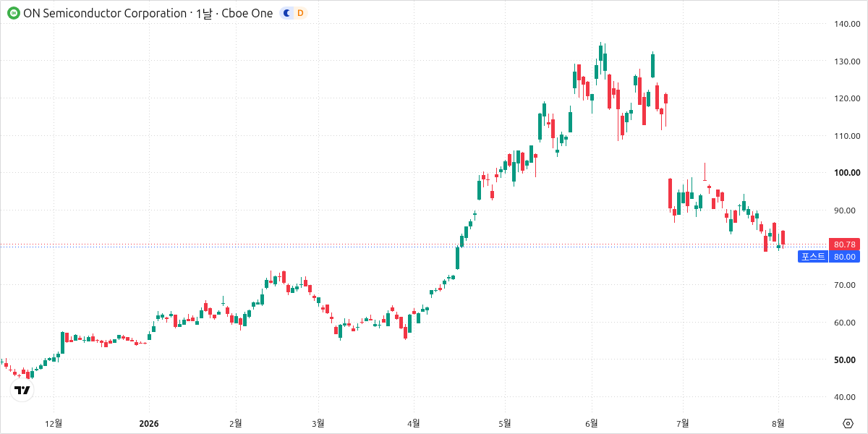Click the 6월 time axis label

(x=592, y=423)
